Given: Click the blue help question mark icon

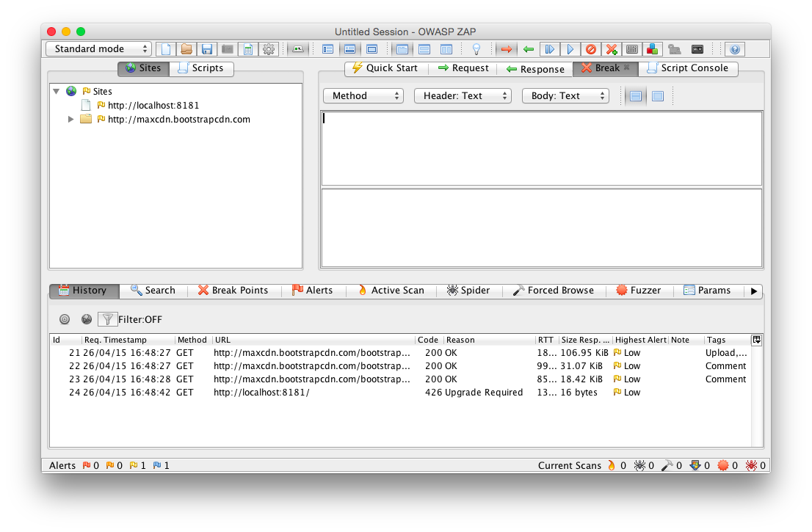Looking at the screenshot, I should click(734, 49).
